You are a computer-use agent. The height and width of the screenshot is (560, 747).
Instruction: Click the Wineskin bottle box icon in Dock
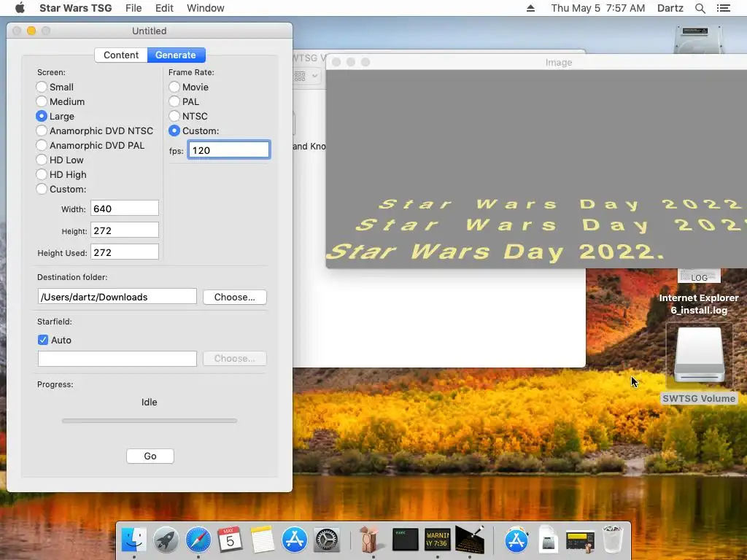(370, 540)
